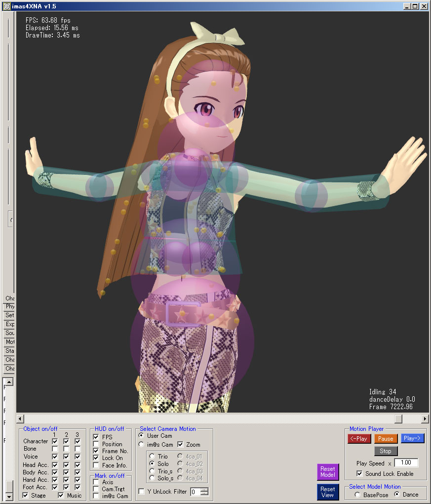The image size is (431, 504).
Task: Click the left panel scrollbar up arrow
Action: coord(9,382)
